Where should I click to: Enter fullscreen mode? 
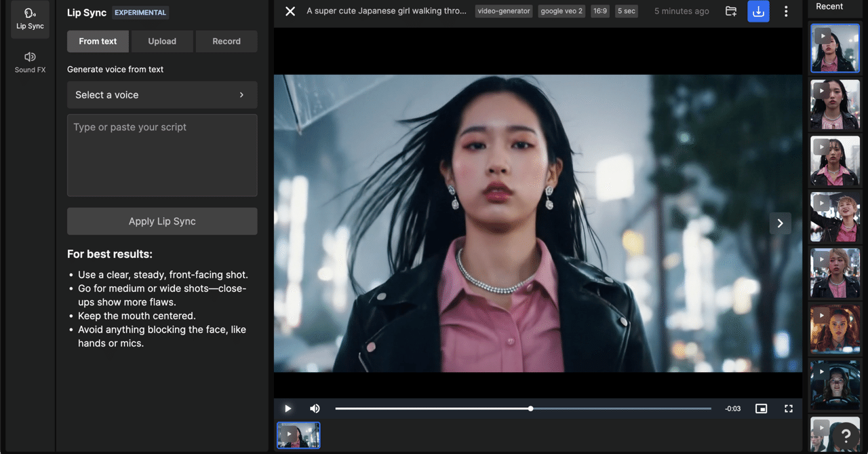788,408
